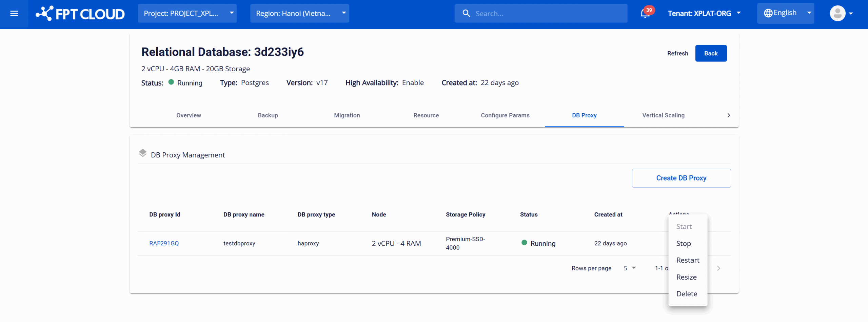Open rows per page selector
Viewport: 868px width, 322px height.
click(630, 268)
